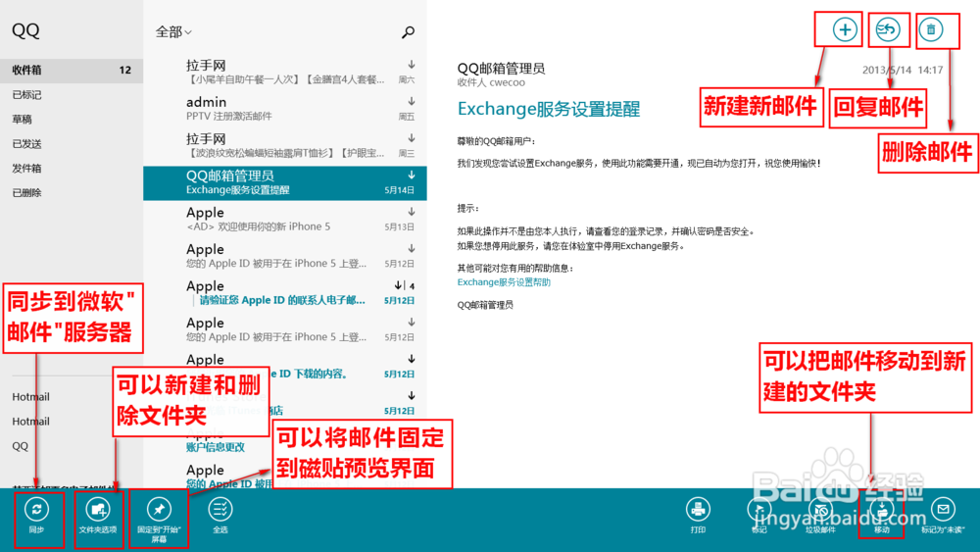Screen dimensions: 980x552
Task: Open Apple 请验证您 Apple ID message
Action: coord(285,292)
